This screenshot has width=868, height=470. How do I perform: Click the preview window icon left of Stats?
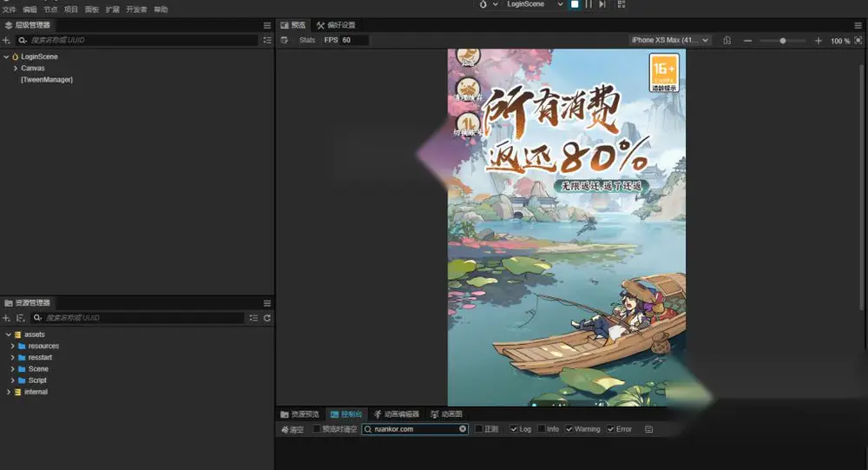284,41
